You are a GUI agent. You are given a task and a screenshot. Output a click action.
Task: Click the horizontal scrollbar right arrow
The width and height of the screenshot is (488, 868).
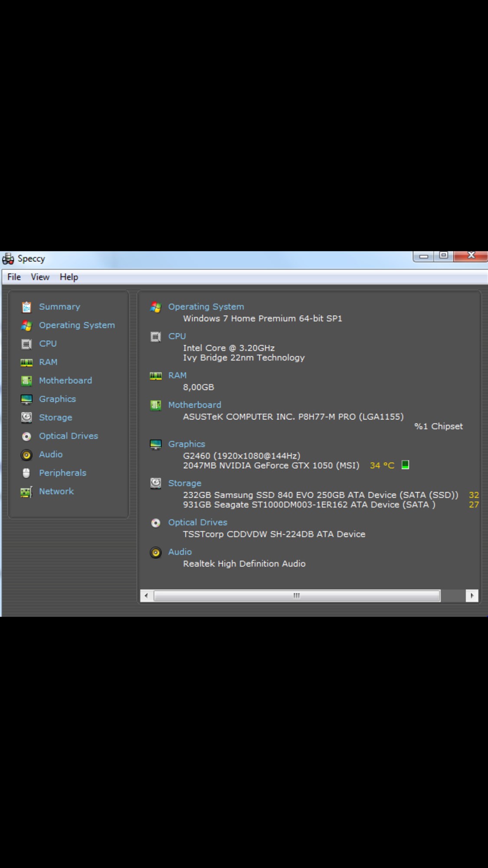(x=472, y=595)
